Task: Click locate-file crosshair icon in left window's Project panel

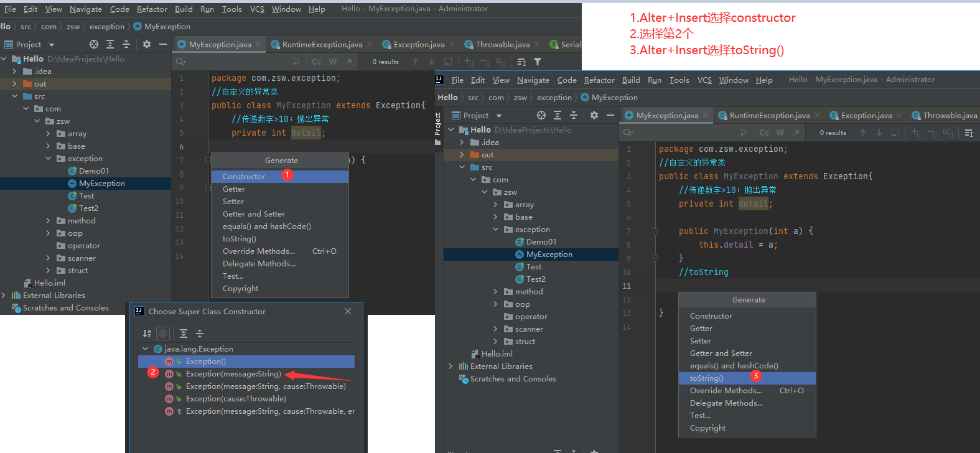Action: coord(94,44)
